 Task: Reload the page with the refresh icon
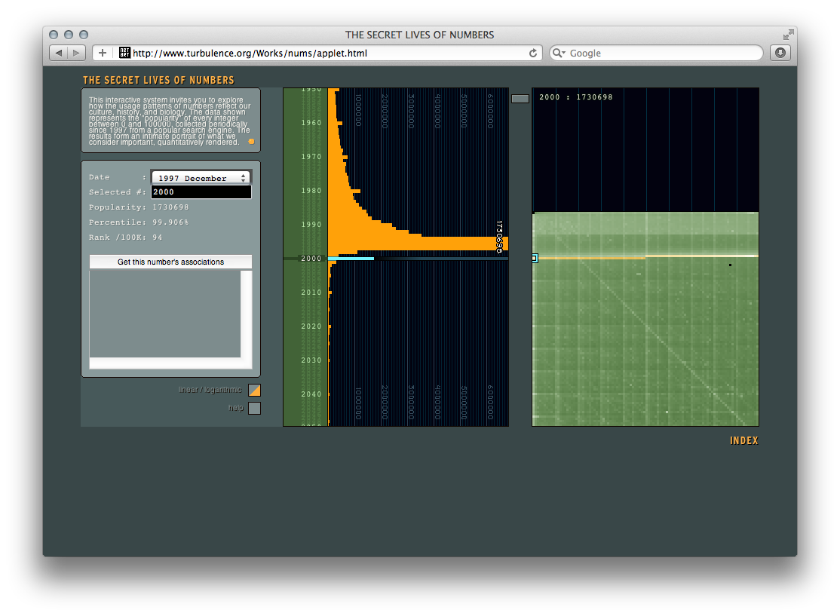(x=533, y=53)
